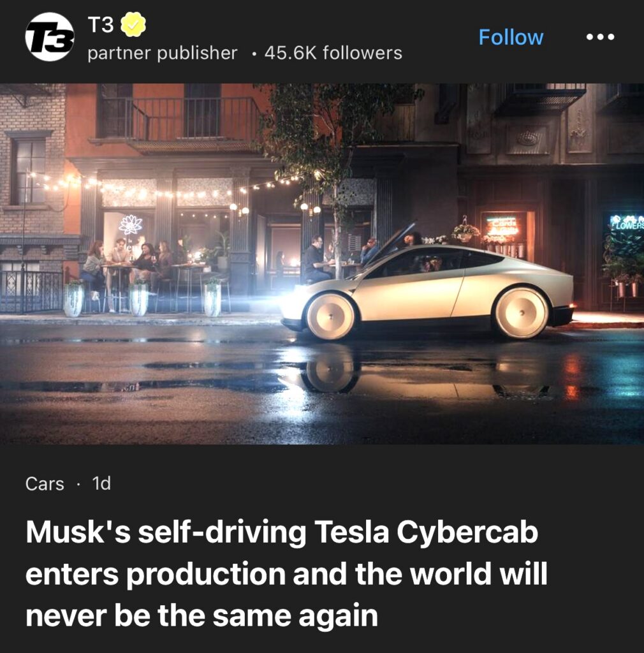This screenshot has height=653, width=644.
Task: Click the balcony railing in article photo
Action: click(x=180, y=120)
